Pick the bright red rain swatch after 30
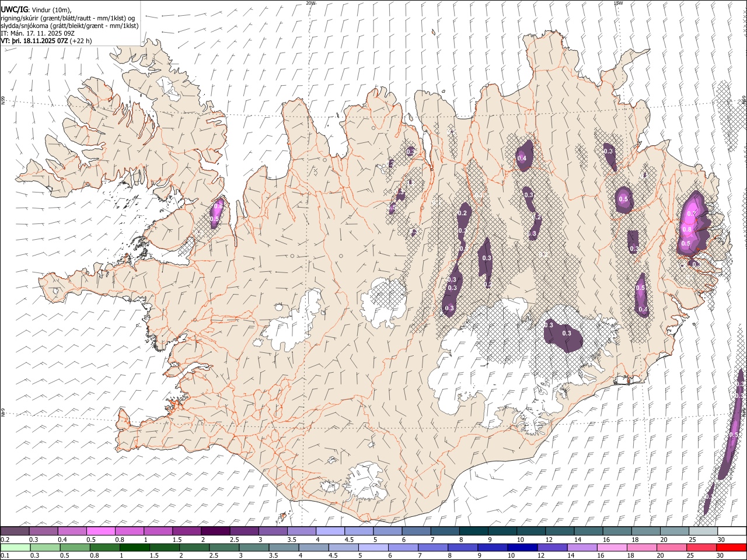 click(731, 547)
